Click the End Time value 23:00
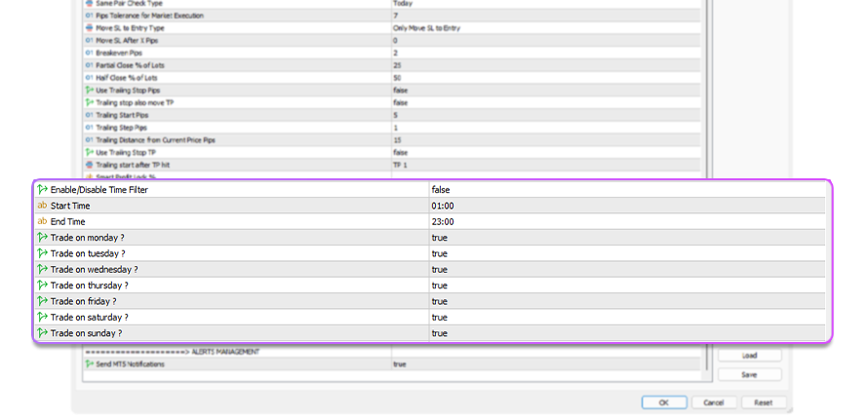Screen dimensions: 868x419 click(x=443, y=221)
